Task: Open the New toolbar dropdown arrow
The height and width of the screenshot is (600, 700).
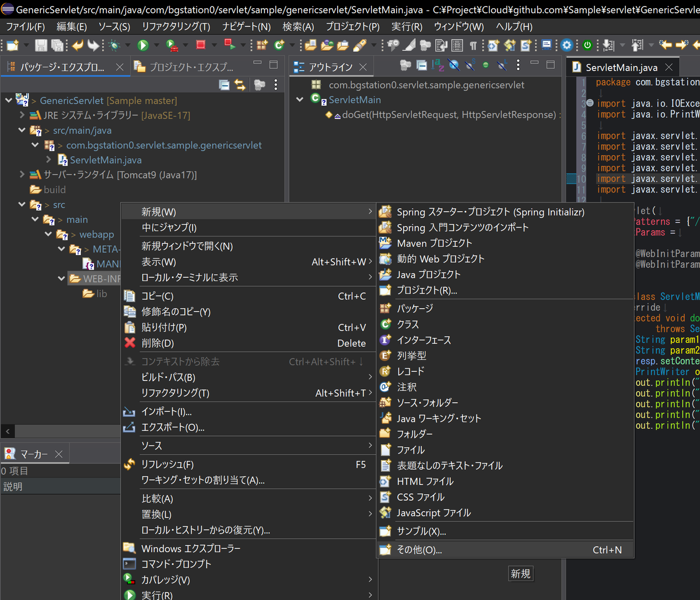Action: 25,46
